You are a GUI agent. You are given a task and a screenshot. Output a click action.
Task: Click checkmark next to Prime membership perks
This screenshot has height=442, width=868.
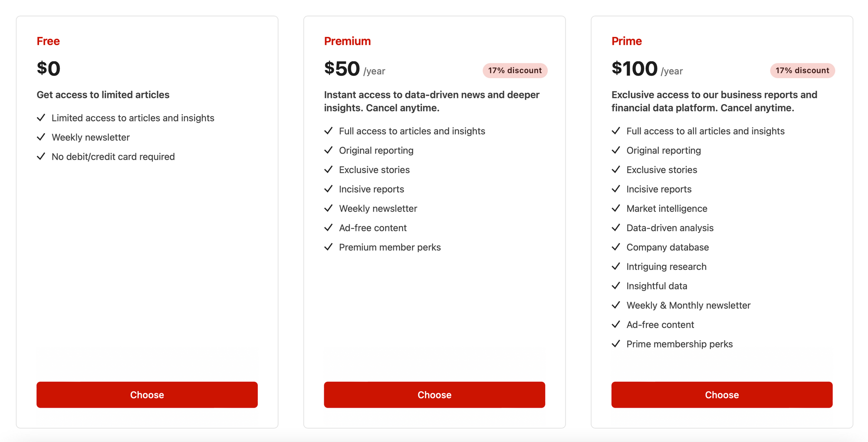(616, 344)
